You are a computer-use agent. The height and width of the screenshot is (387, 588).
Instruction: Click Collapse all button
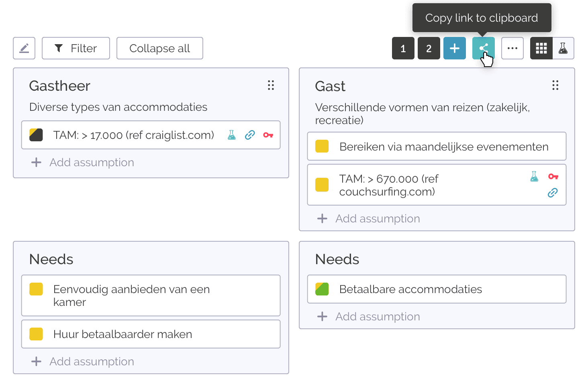pyautogui.click(x=159, y=48)
